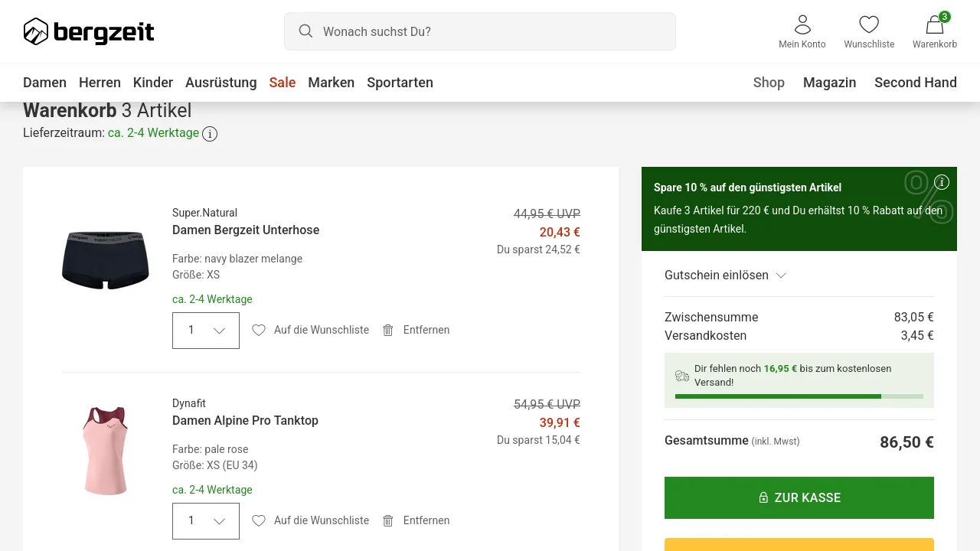Click Auf die Wunschliste for Alpine Pro Tanktop
The image size is (980, 551).
[322, 521]
